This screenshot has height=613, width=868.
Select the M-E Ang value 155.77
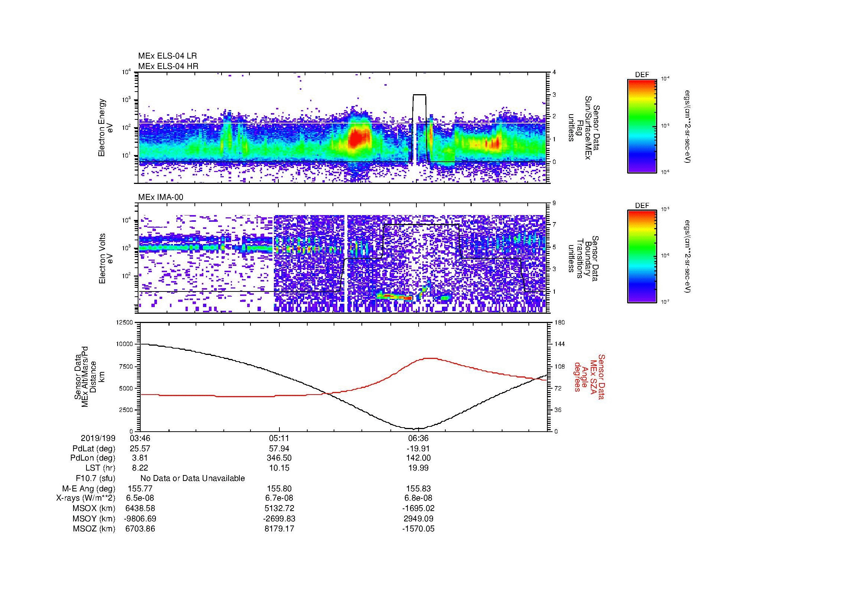pyautogui.click(x=140, y=489)
